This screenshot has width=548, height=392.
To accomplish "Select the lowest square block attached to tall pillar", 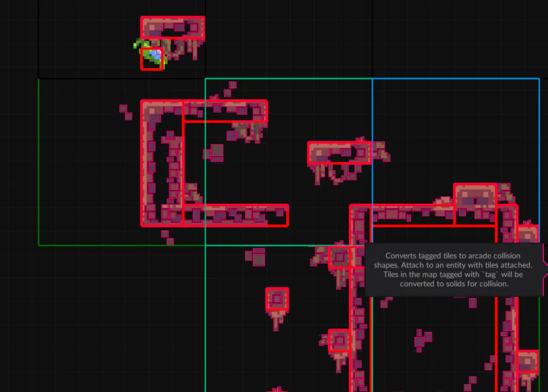I will point(340,340).
